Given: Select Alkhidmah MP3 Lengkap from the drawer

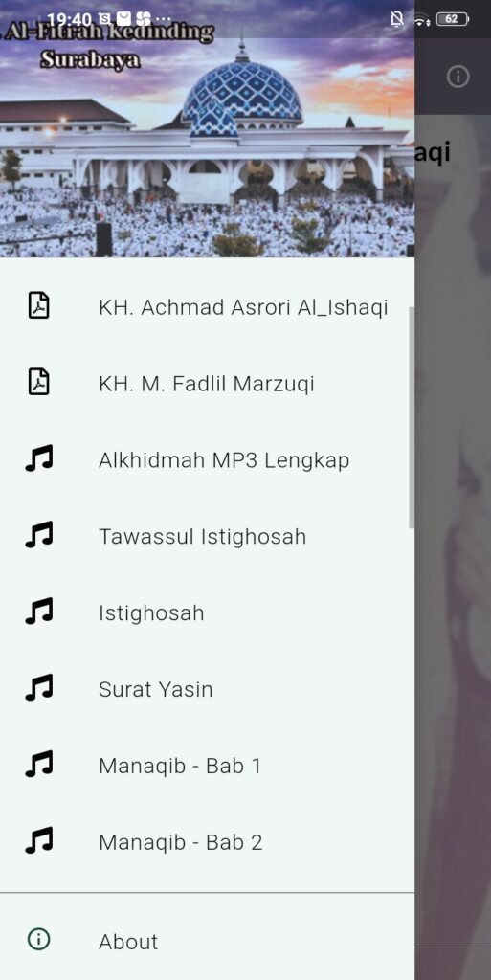Looking at the screenshot, I should pyautogui.click(x=208, y=460).
